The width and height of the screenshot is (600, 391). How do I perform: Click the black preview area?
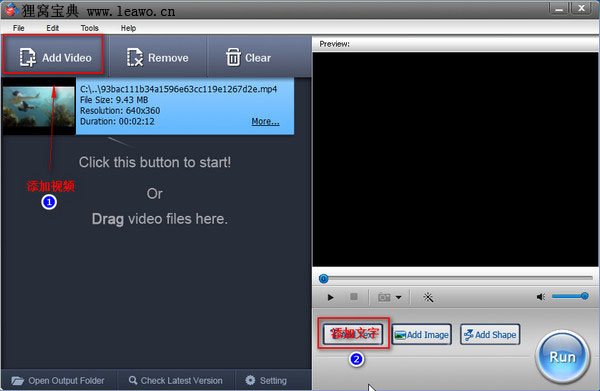[455, 159]
